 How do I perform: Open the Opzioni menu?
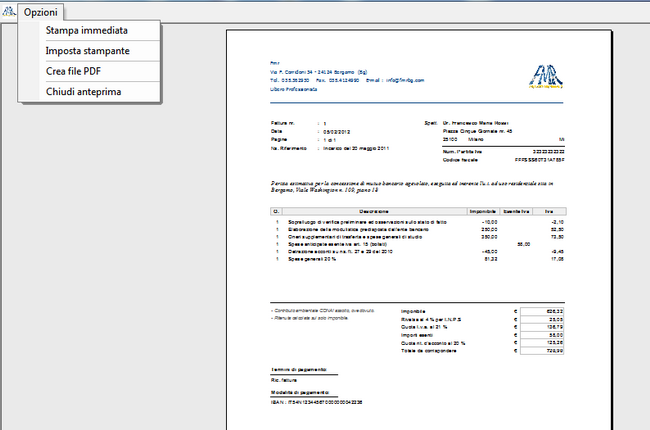(x=41, y=12)
